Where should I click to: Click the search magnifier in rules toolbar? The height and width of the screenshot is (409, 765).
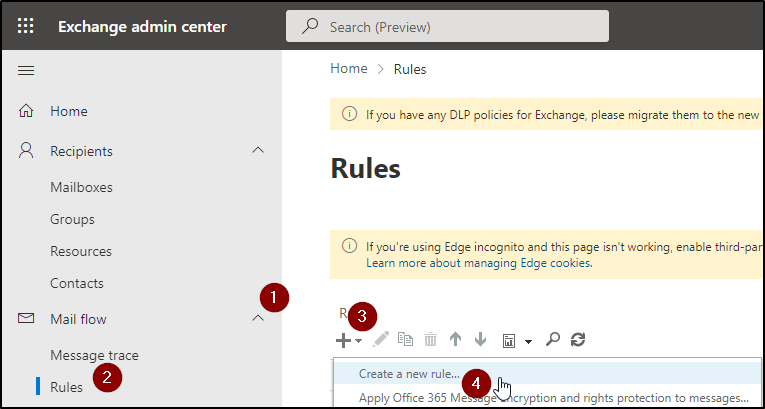tap(552, 340)
